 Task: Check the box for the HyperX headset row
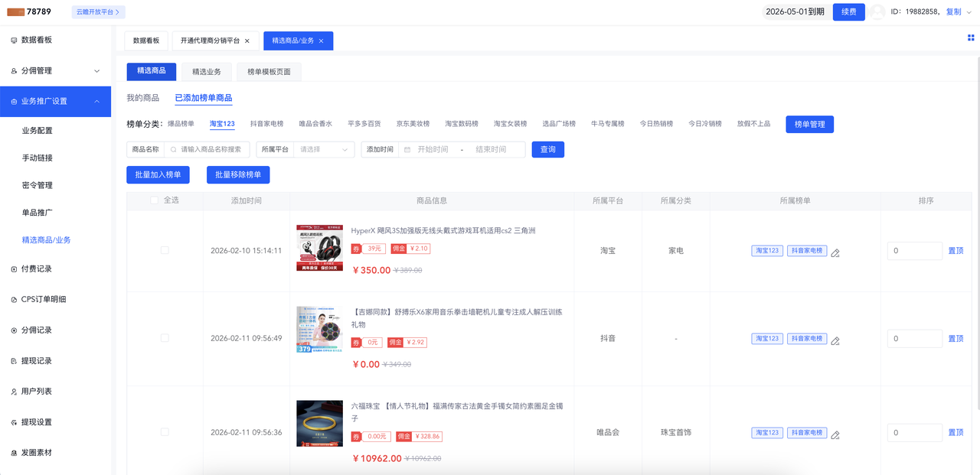coord(165,250)
